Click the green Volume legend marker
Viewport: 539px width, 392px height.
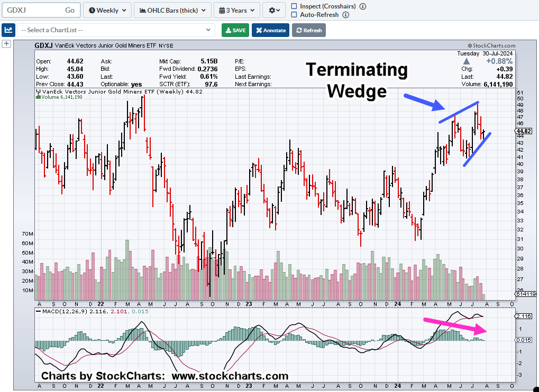pyautogui.click(x=38, y=97)
